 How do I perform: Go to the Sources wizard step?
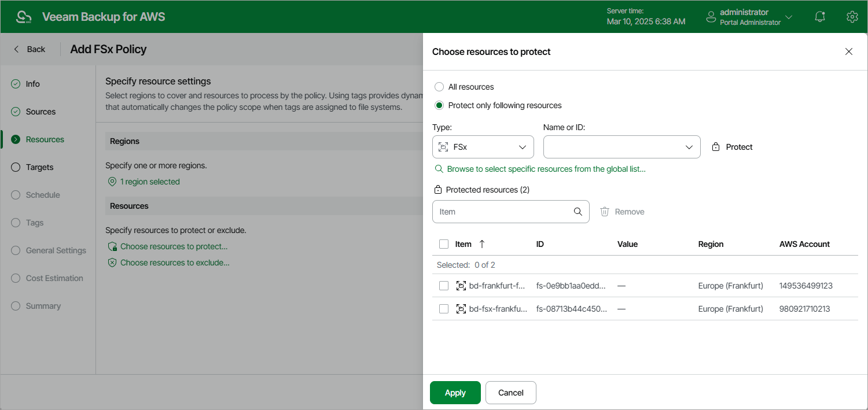point(41,112)
